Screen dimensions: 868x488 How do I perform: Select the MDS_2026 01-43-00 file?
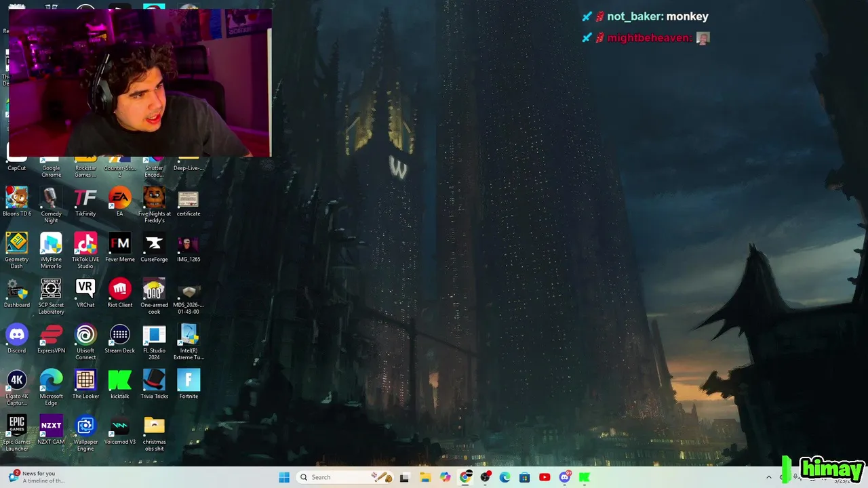[x=189, y=296]
